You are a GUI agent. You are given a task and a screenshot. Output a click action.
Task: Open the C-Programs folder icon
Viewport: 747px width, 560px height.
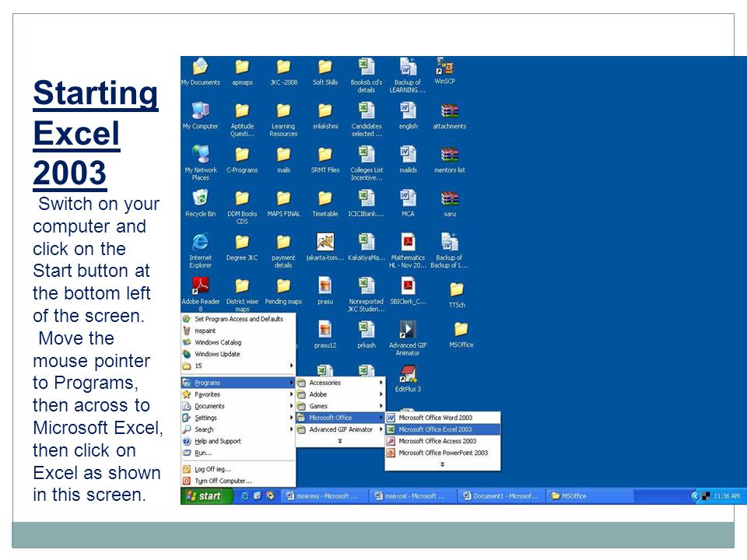pos(242,159)
